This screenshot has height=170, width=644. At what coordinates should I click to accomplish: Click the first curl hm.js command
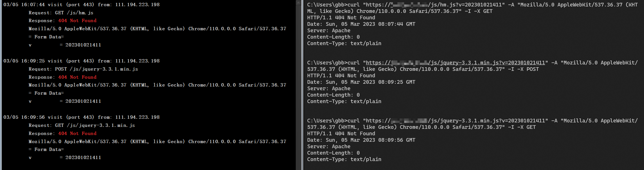coord(472,8)
